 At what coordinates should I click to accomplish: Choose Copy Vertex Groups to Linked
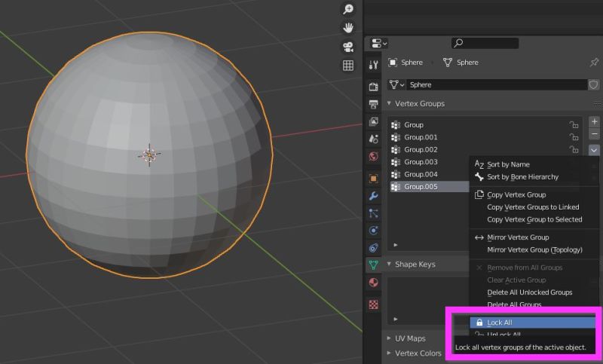[533, 206]
